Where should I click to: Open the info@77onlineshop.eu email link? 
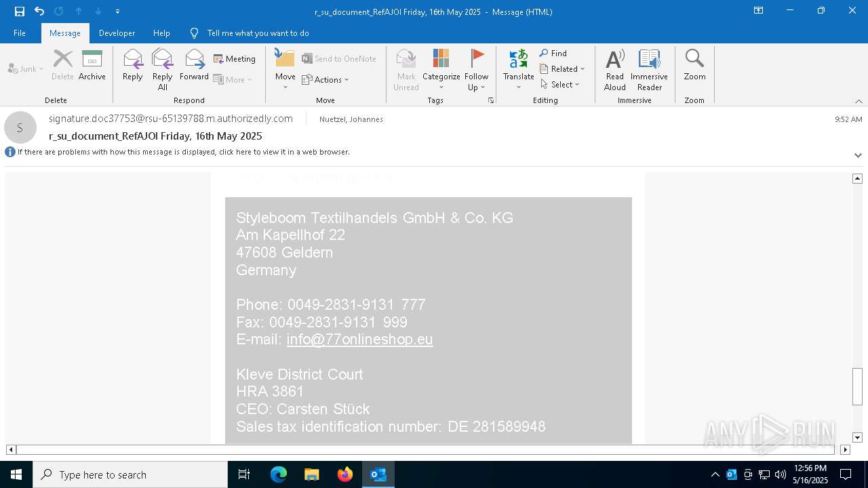click(359, 339)
